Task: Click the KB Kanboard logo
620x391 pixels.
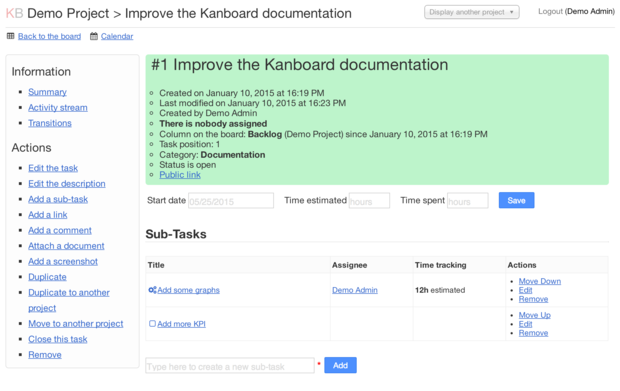Action: coord(15,13)
